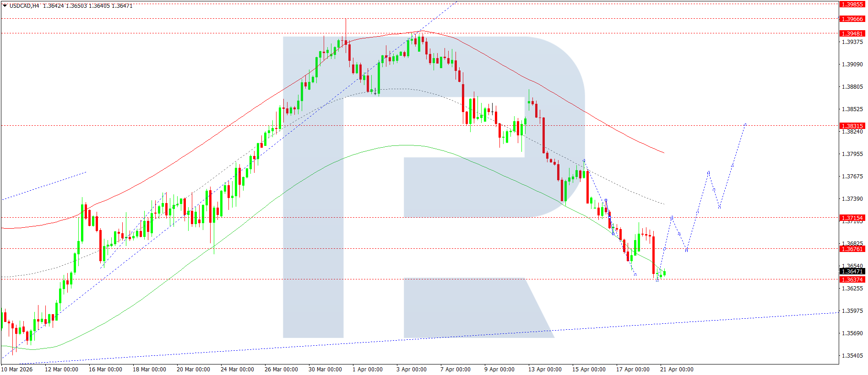This screenshot has width=868, height=375.
Task: Click the 16 Mar 00:00 time label
Action: (105, 370)
